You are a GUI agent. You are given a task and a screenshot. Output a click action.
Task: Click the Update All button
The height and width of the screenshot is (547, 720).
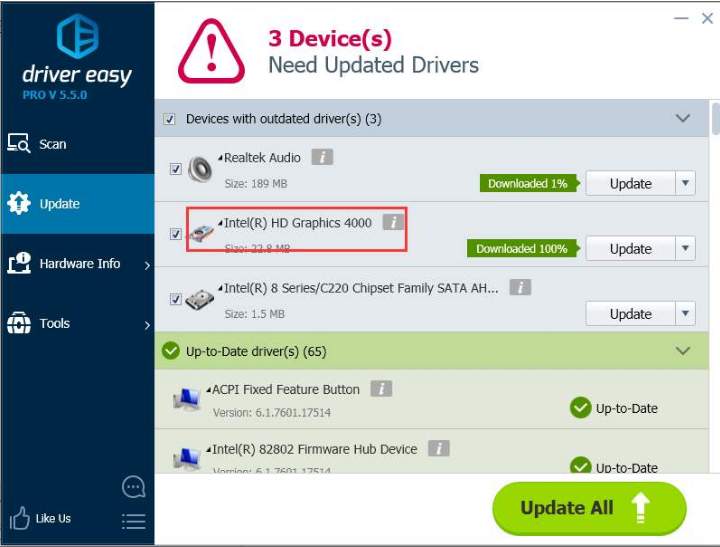(589, 508)
